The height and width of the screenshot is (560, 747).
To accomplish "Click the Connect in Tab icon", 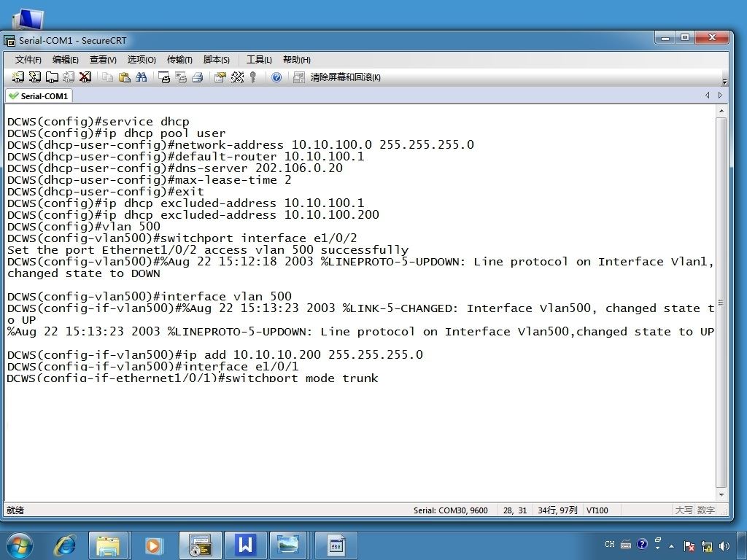I will [52, 77].
